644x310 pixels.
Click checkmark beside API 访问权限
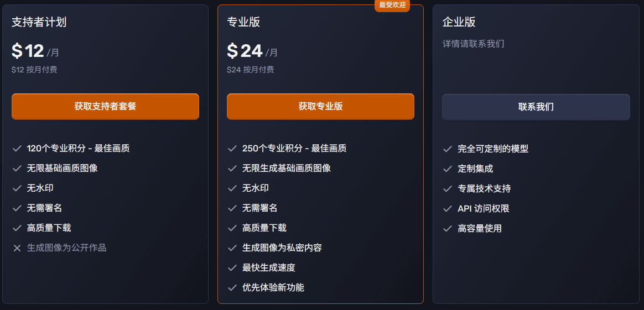coord(448,209)
